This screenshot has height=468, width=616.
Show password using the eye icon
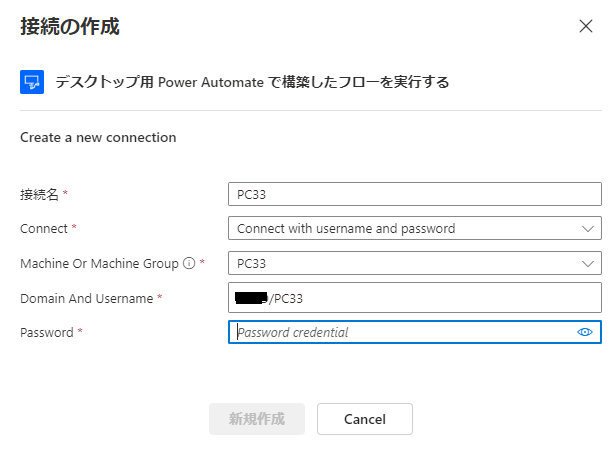585,332
